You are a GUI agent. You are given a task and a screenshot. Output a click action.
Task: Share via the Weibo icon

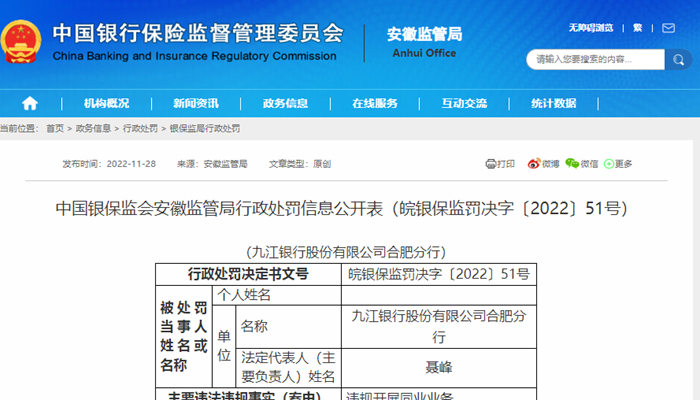[x=533, y=163]
